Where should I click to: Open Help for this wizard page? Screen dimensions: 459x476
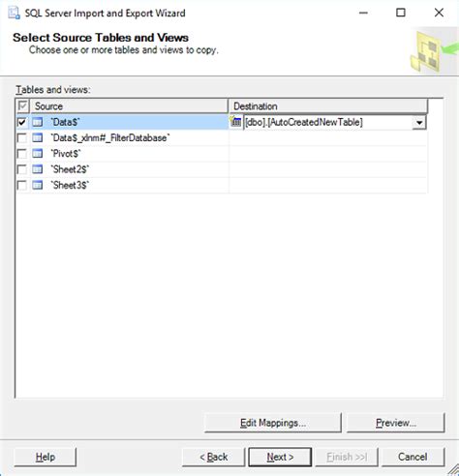pyautogui.click(x=46, y=457)
